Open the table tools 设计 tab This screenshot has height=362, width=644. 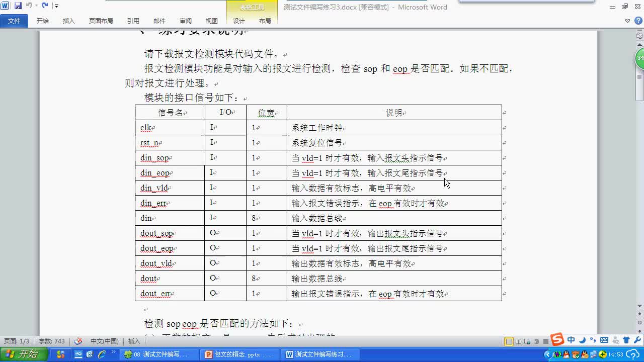click(x=239, y=21)
